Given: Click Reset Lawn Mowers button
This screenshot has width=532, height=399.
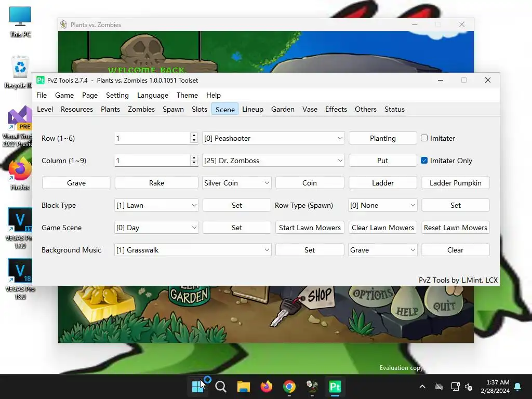Looking at the screenshot, I should pyautogui.click(x=456, y=228).
